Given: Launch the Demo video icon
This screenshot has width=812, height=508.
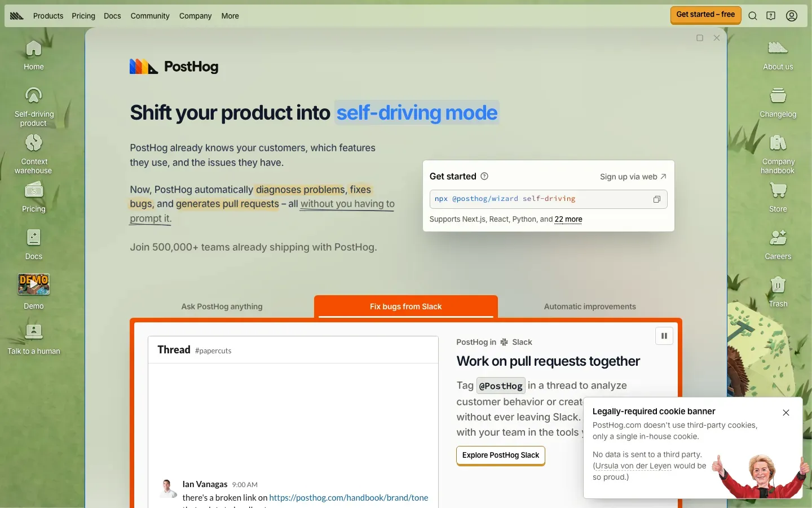Looking at the screenshot, I should [34, 292].
